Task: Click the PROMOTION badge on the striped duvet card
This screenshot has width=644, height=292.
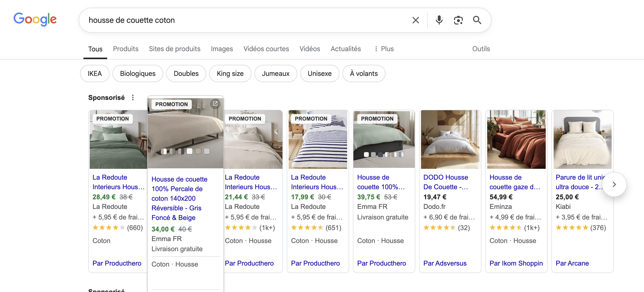Action: click(x=311, y=119)
